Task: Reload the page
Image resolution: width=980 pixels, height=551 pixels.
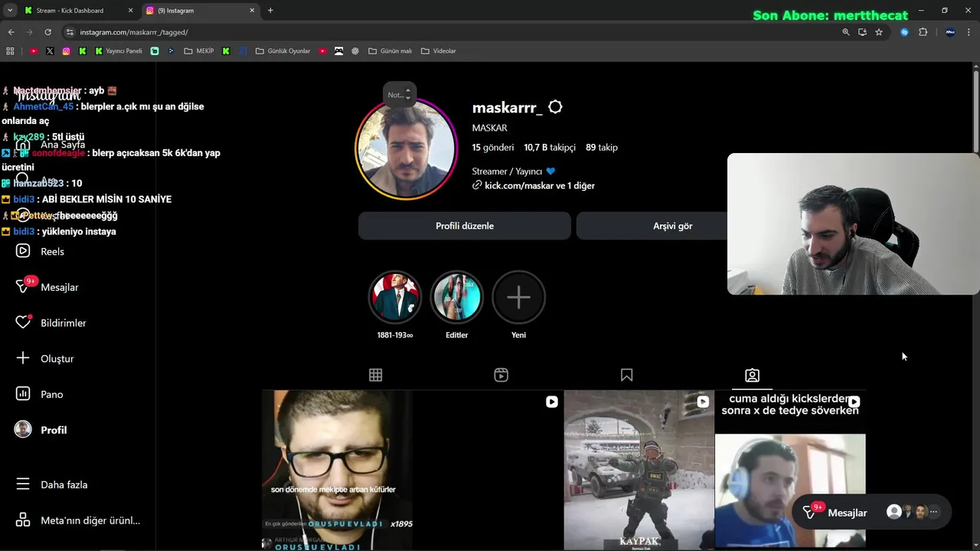Action: pos(47,32)
